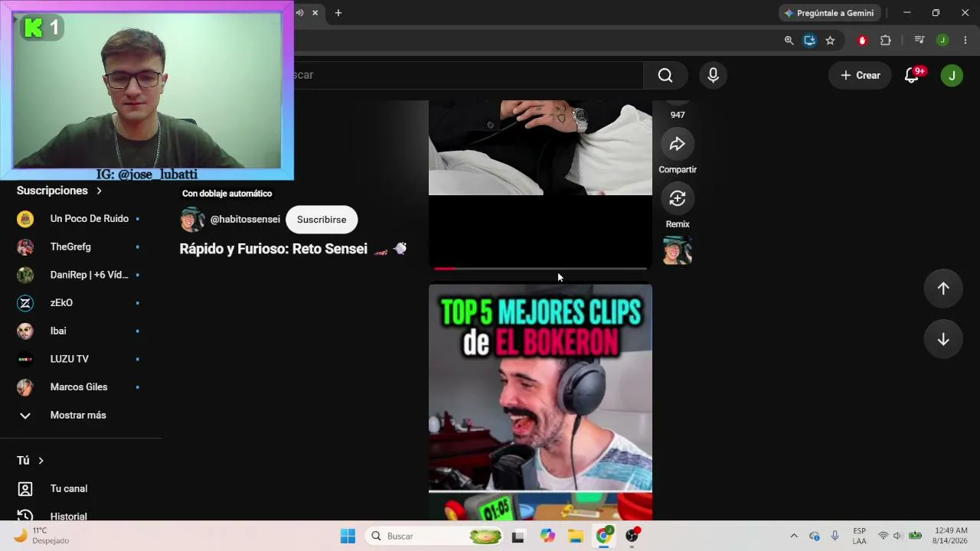The width and height of the screenshot is (980, 551).
Task: Open Task View on the taskbar
Action: [518, 536]
